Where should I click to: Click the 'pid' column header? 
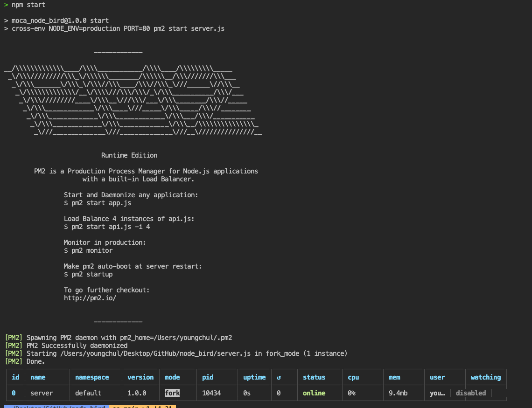click(x=208, y=377)
